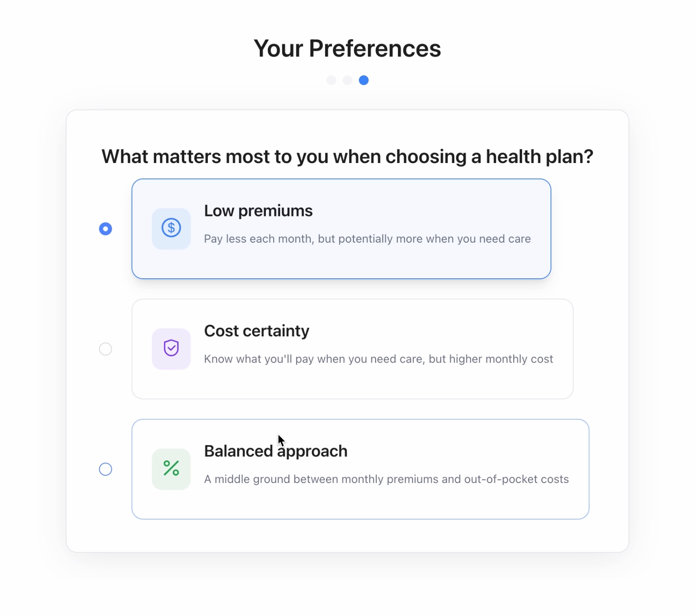Screen dimensions: 696x616
Task: Click empty area in Cost certainty card
Action: point(430,383)
